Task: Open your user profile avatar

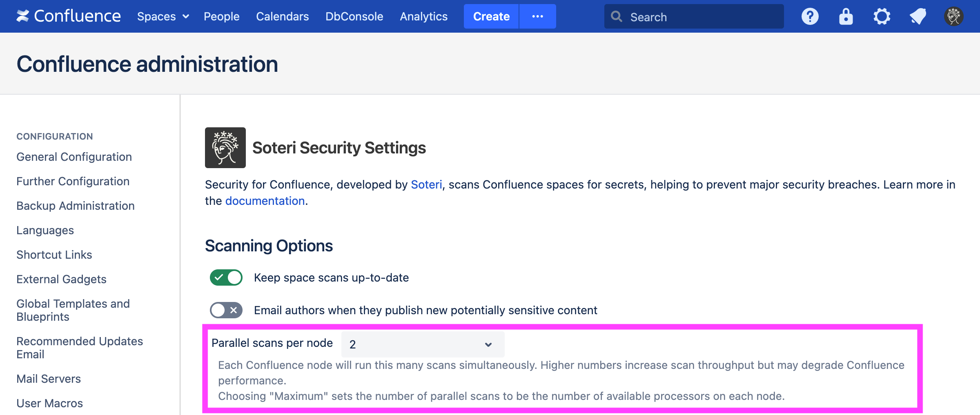Action: pyautogui.click(x=954, y=16)
